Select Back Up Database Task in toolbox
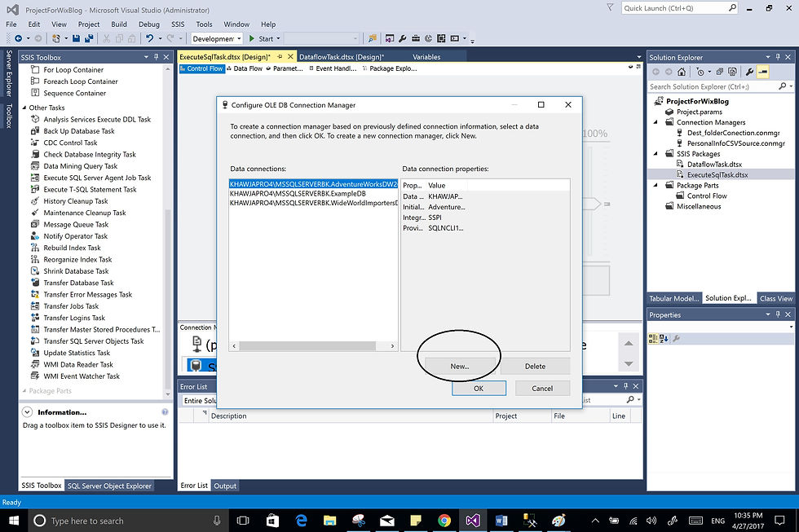Image resolution: width=799 pixels, height=532 pixels. tap(79, 131)
